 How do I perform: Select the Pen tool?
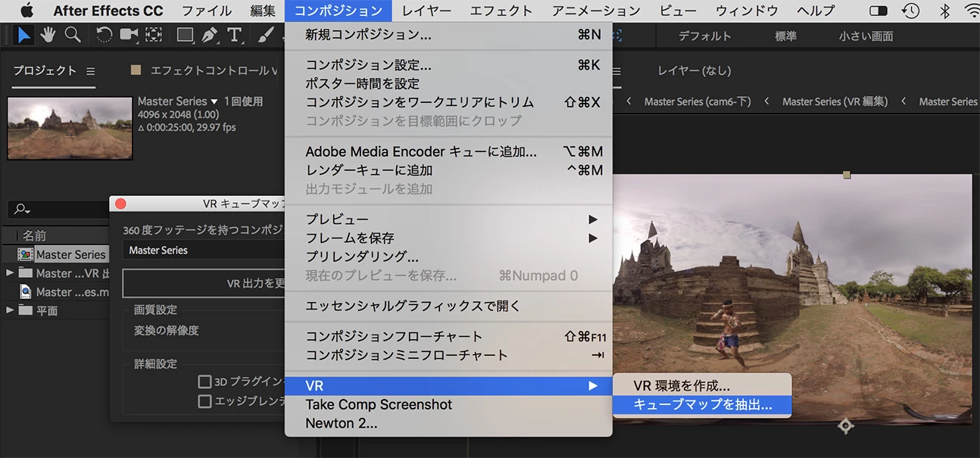210,35
